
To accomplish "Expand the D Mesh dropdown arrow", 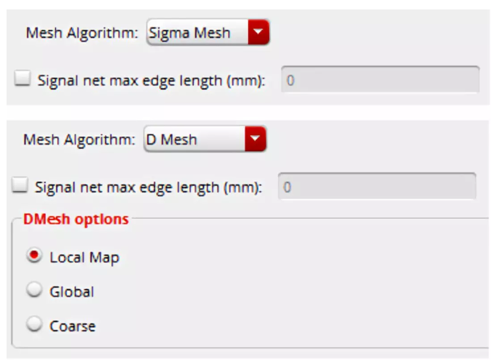I will click(x=255, y=139).
